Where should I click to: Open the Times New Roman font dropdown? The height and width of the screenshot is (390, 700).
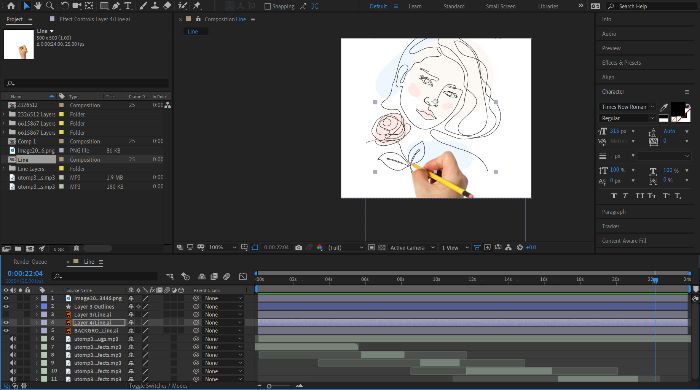pyautogui.click(x=627, y=107)
